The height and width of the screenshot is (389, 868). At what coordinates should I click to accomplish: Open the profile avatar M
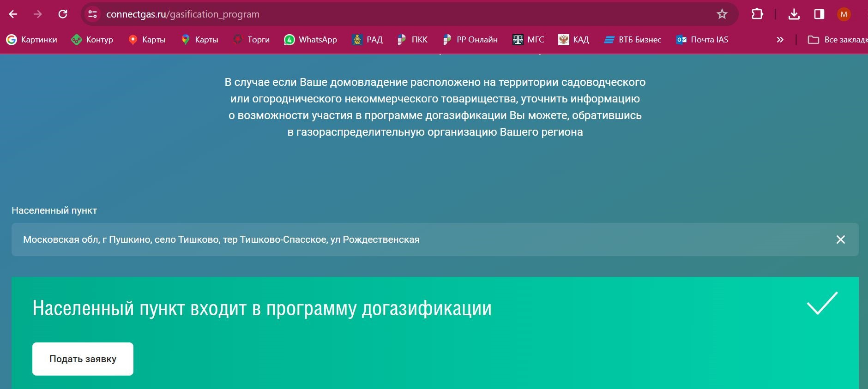(844, 14)
